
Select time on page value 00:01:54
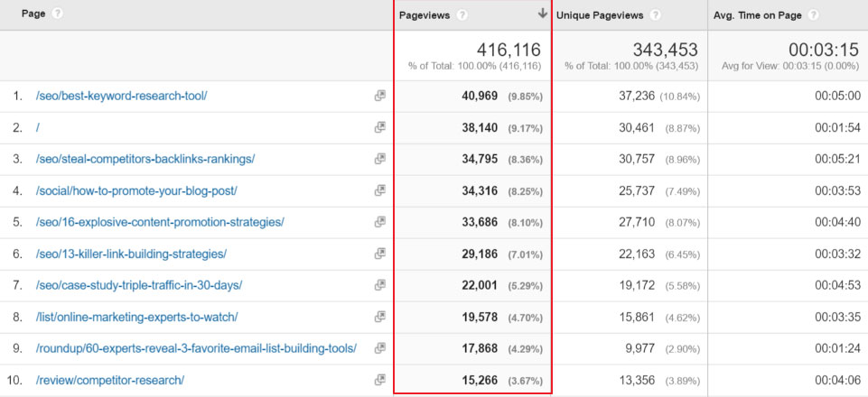point(837,127)
